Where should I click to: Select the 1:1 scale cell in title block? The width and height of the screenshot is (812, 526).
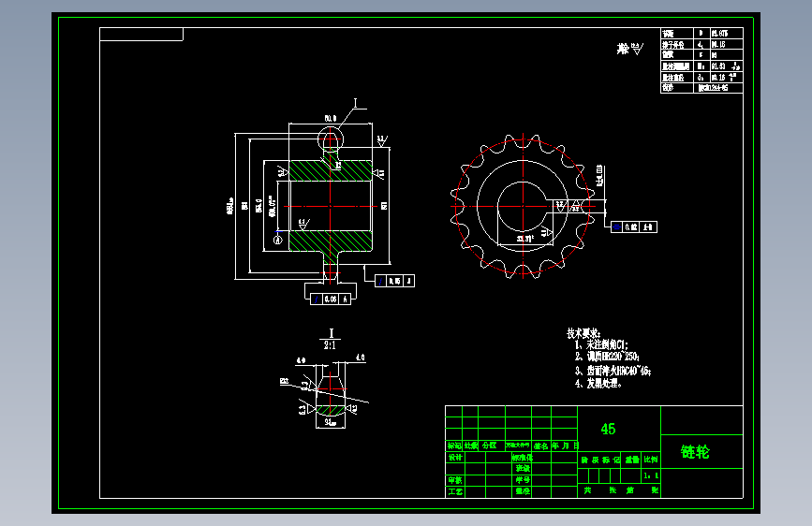click(x=651, y=475)
